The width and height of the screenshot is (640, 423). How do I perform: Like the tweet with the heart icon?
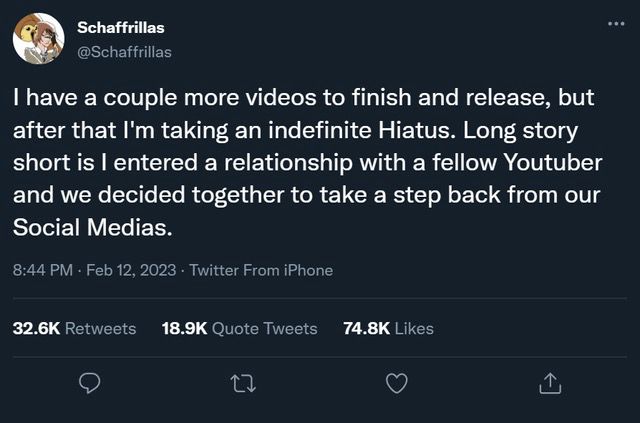pos(397,382)
